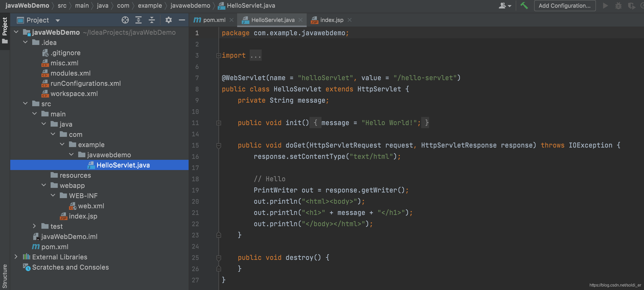
Task: Click the @WebServlet annotation
Action: pyautogui.click(x=244, y=78)
